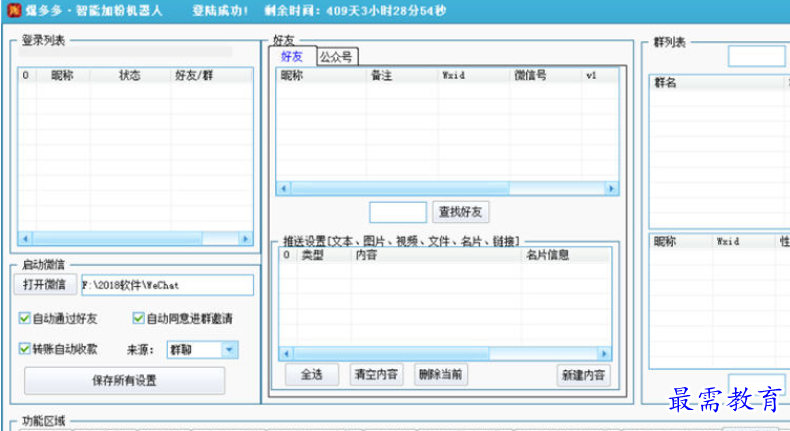
Task: Click friends table scrollbar right arrow
Action: pos(611,189)
